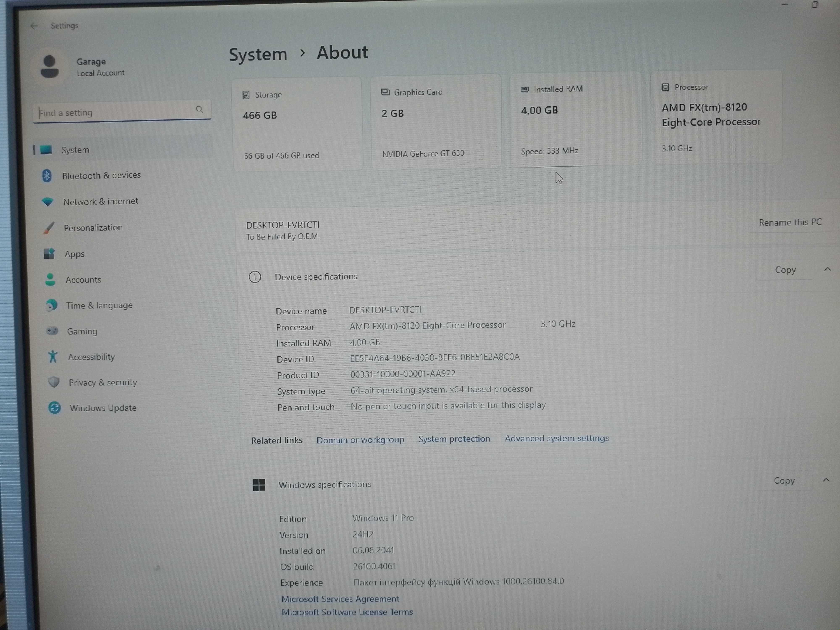Open Microsoft Software License Terms link
The image size is (840, 630).
347,612
